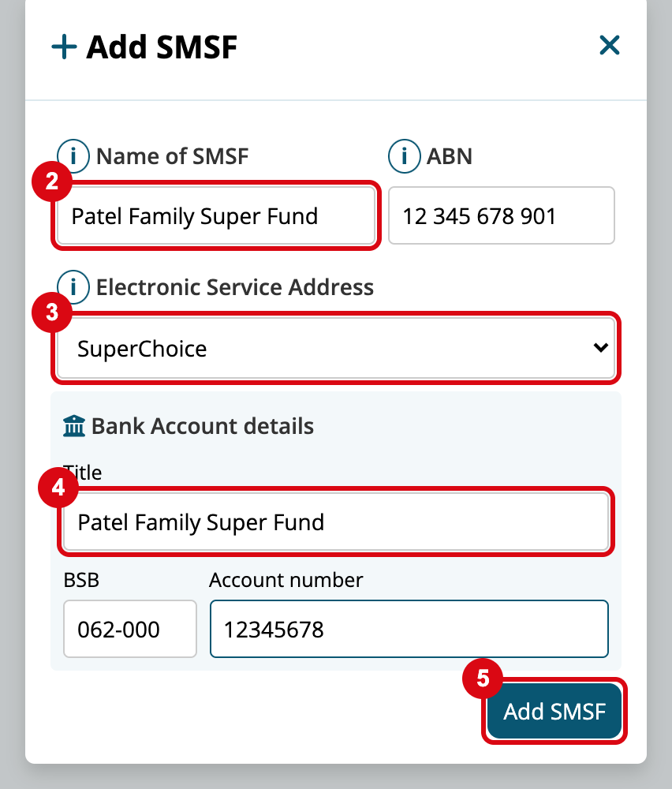Focus the bank account Title field
Image resolution: width=672 pixels, height=789 pixels.
click(x=336, y=522)
